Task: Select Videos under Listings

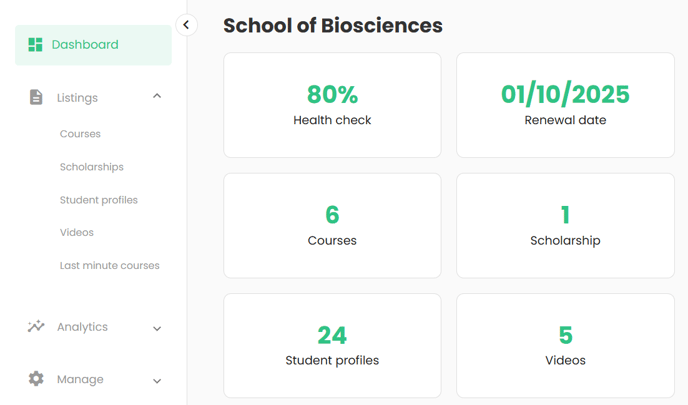Action: pyautogui.click(x=77, y=233)
